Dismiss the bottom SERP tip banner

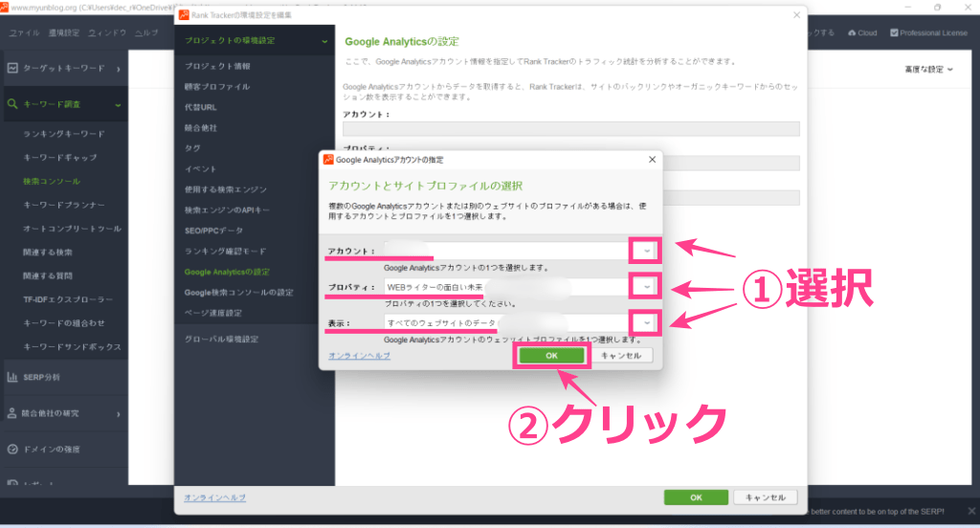tap(971, 511)
